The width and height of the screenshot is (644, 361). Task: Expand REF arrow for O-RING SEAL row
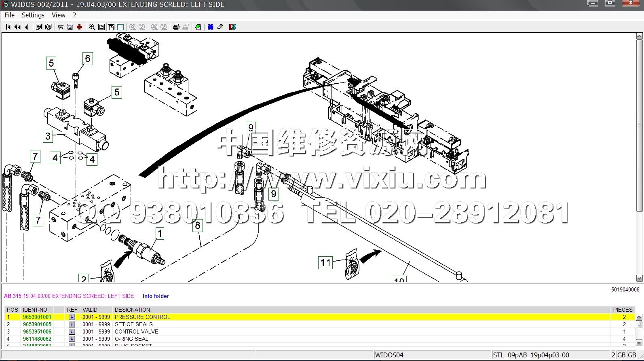72,339
